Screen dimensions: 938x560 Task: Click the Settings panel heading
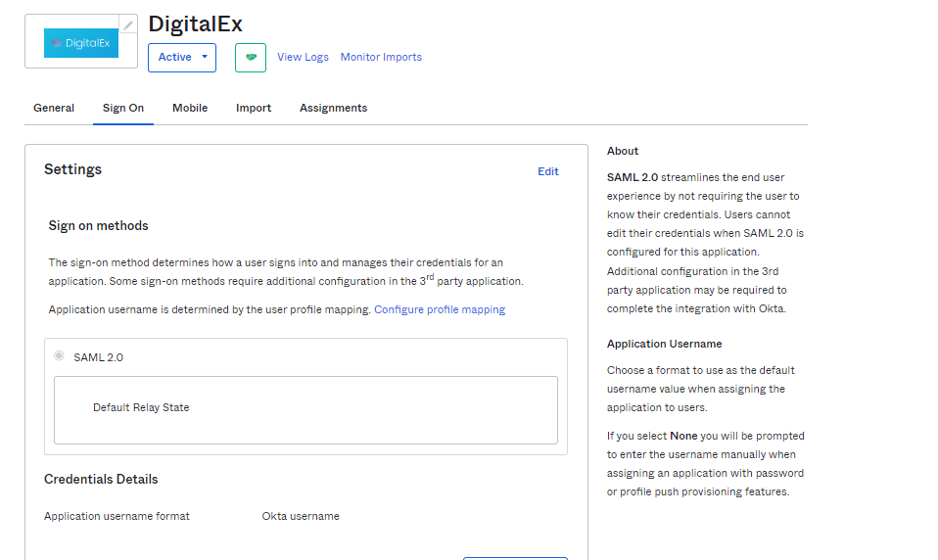72,170
